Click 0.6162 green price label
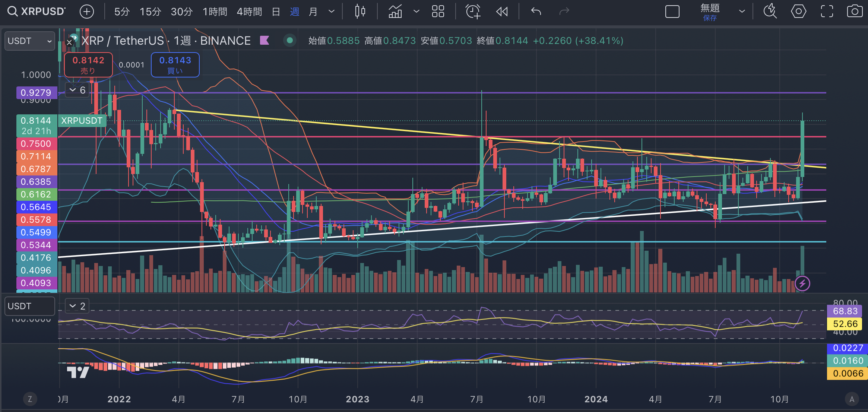868x412 pixels. click(37, 194)
